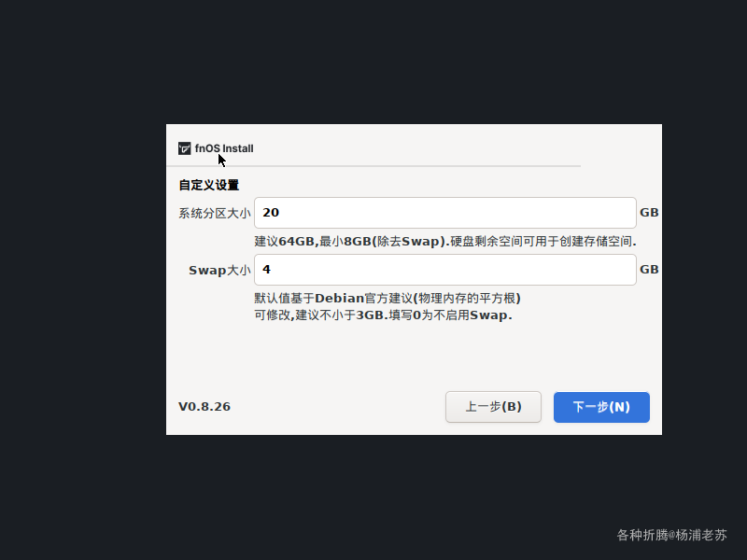The width and height of the screenshot is (747, 560).
Task: Focus the system partition size field
Action: tap(445, 213)
